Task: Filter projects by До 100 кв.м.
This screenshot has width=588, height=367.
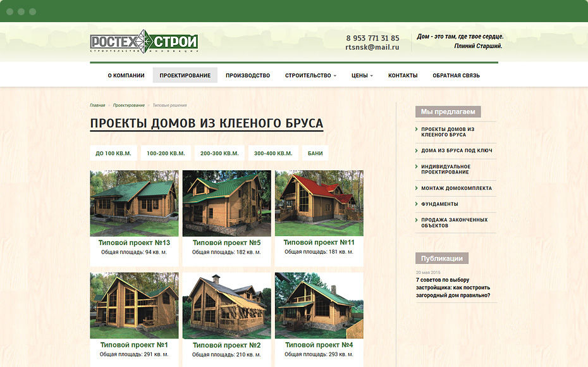Action: 113,153
